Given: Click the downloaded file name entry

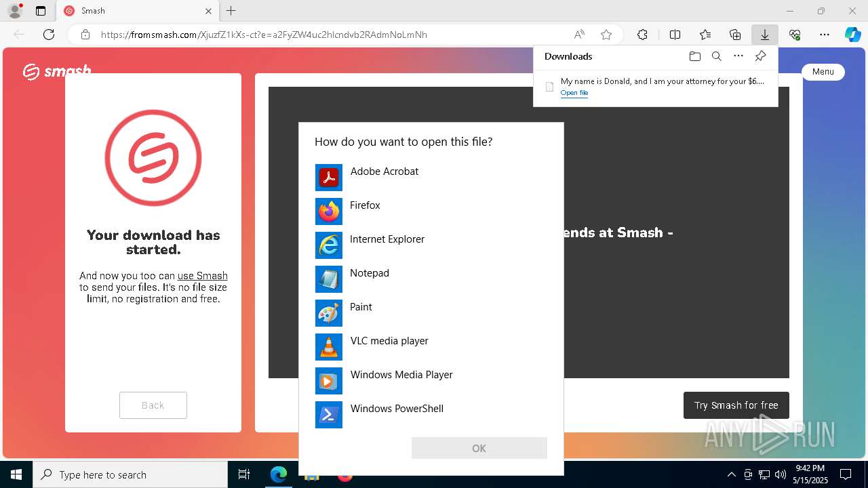Looking at the screenshot, I should [662, 81].
